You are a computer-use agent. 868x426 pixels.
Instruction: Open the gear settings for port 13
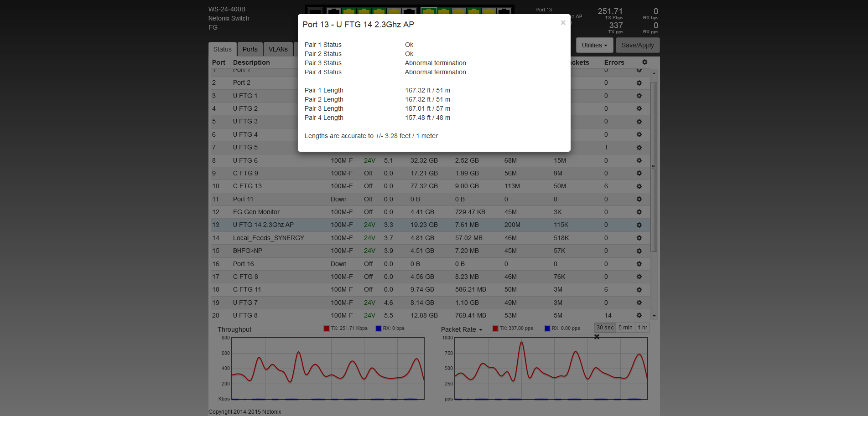coord(639,225)
